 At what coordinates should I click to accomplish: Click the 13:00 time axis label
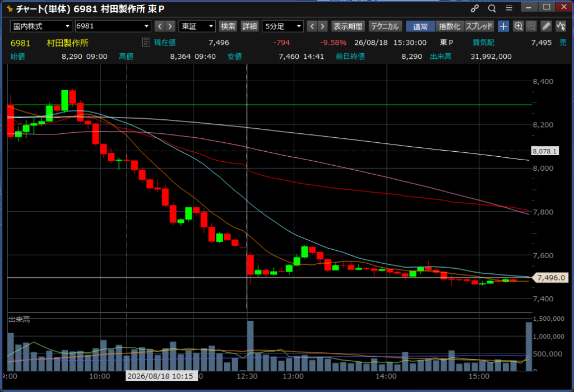point(293,376)
